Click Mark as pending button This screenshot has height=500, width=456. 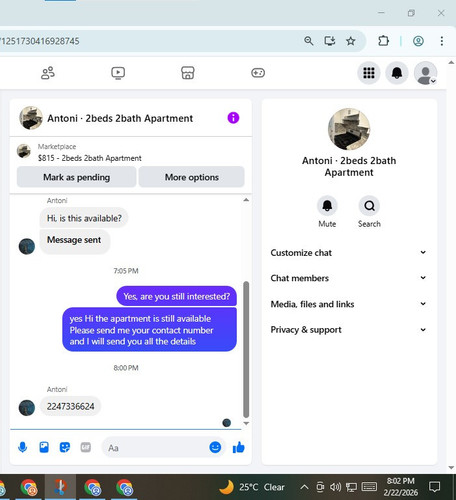point(76,177)
